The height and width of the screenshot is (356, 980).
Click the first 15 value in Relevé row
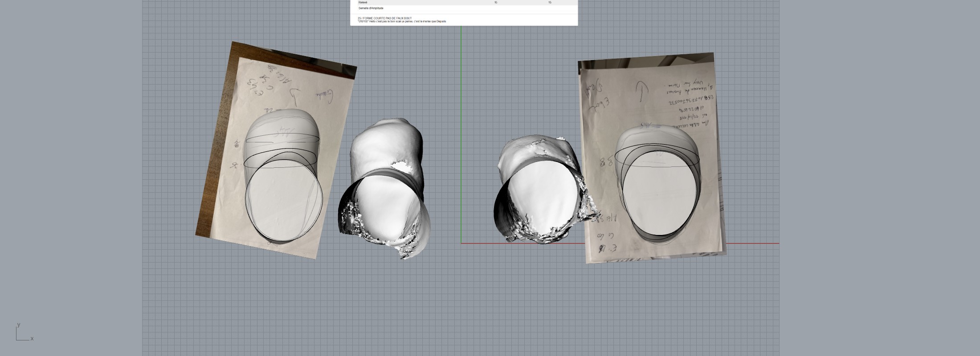tap(496, 3)
